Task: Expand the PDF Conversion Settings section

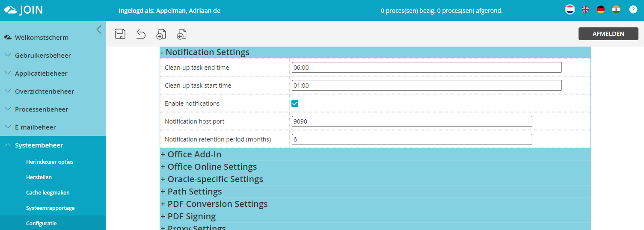Action: 214,204
